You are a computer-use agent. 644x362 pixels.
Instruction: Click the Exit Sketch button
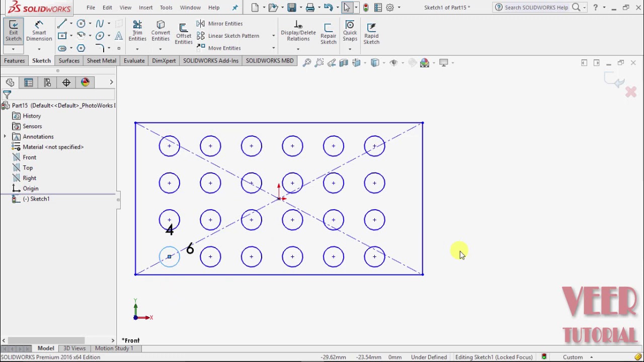click(x=14, y=31)
